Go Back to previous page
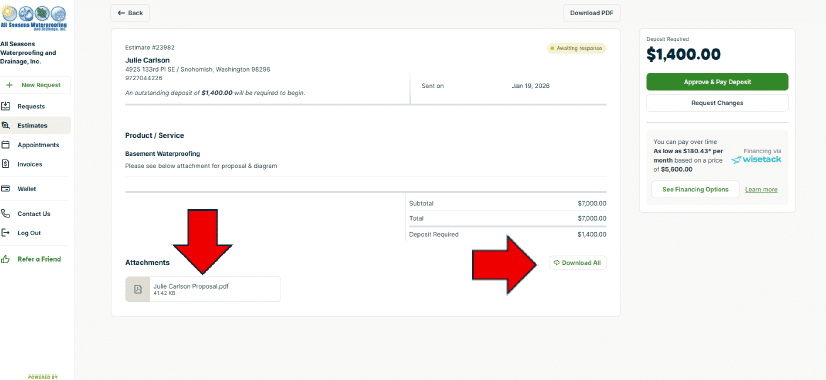Image resolution: width=826 pixels, height=380 pixels. pos(130,13)
